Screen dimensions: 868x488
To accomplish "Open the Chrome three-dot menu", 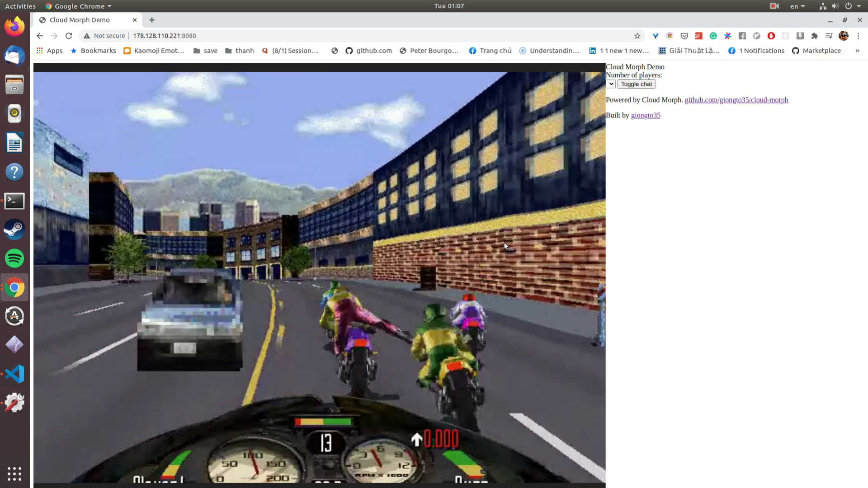I will tap(858, 36).
